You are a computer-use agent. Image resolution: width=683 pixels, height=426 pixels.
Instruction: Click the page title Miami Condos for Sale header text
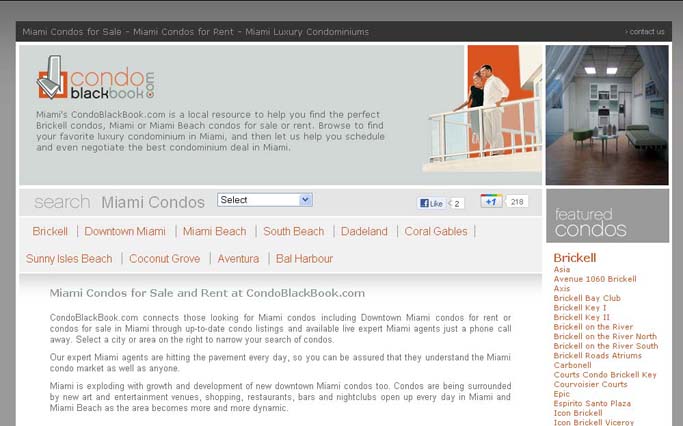pyautogui.click(x=196, y=32)
